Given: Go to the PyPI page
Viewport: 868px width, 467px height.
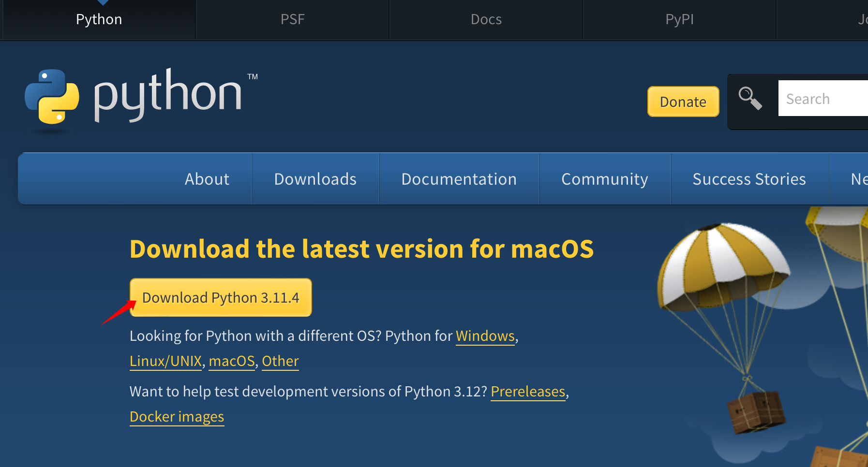Looking at the screenshot, I should [x=679, y=19].
